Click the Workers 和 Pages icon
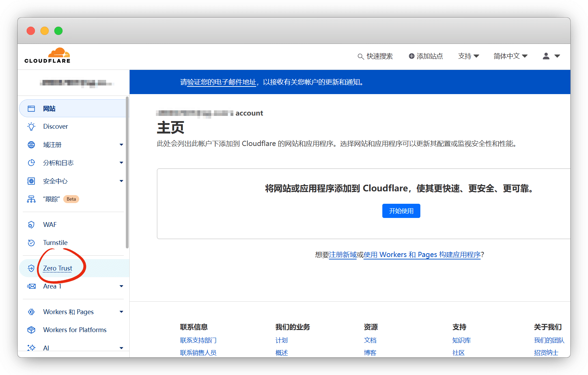Viewport: 588px width, 375px height. pos(31,312)
